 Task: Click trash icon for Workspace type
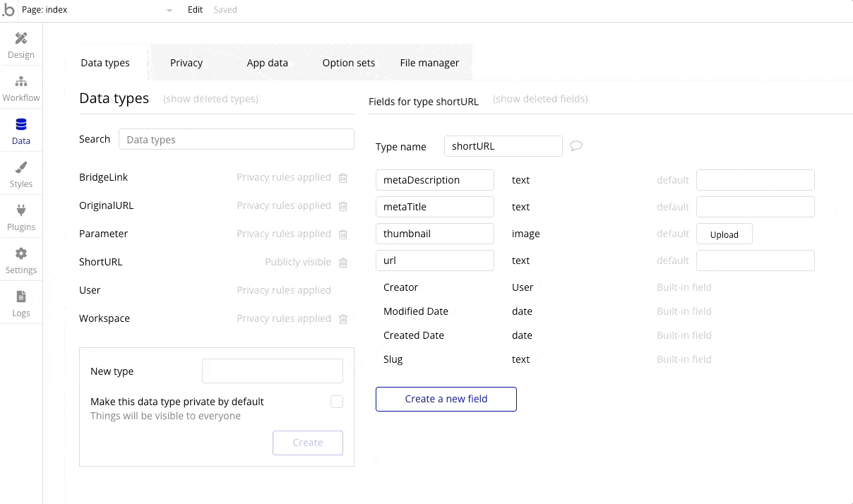pyautogui.click(x=343, y=319)
